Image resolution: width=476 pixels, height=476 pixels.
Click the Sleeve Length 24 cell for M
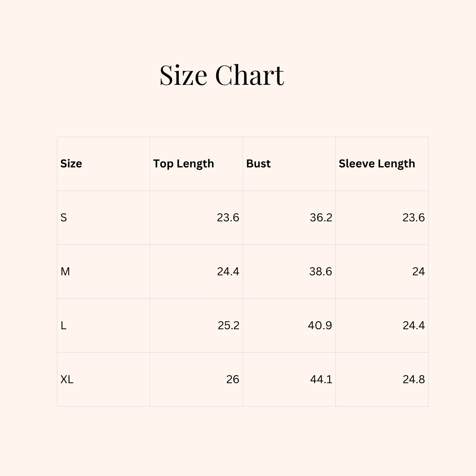(x=418, y=271)
